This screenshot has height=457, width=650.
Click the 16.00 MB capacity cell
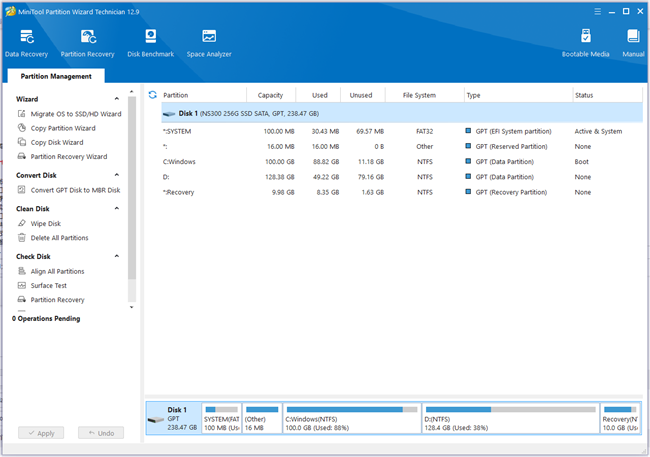281,146
